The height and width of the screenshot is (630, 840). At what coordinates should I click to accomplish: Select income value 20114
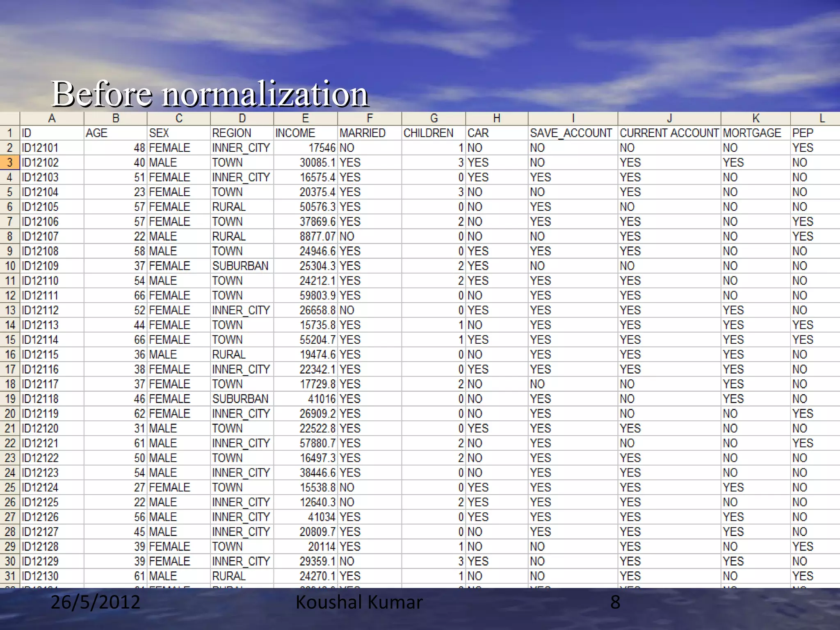306,546
